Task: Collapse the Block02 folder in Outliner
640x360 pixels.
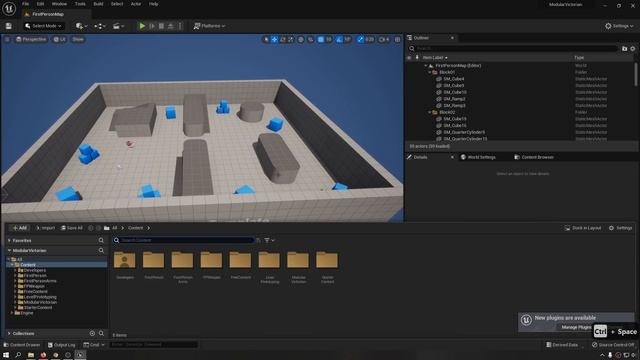Action: point(430,112)
